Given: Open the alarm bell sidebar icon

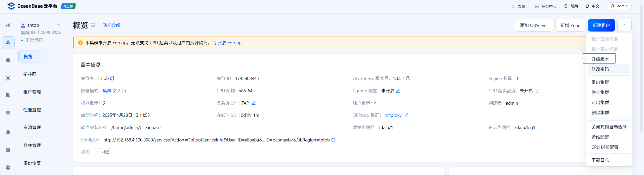Looking at the screenshot, I should click(8, 132).
